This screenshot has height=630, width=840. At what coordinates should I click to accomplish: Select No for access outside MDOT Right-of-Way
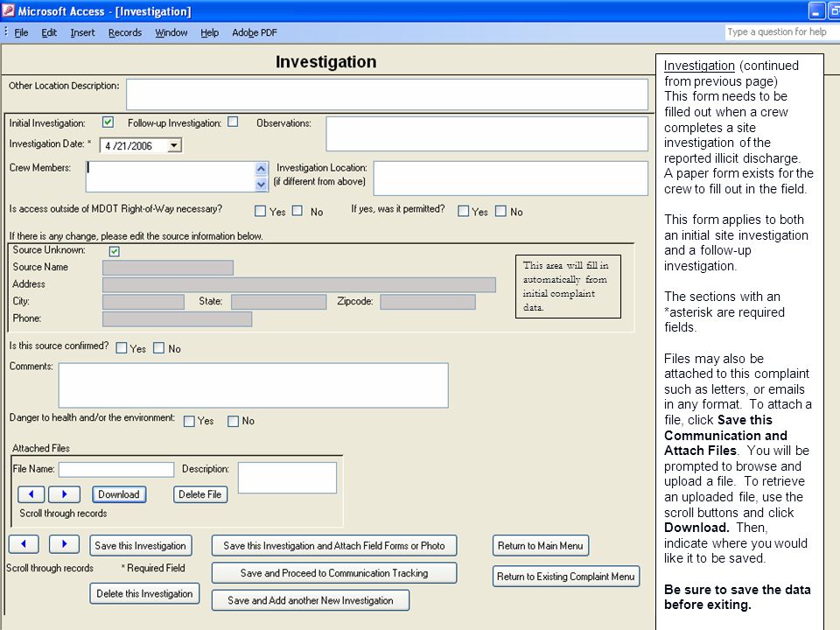click(297, 211)
